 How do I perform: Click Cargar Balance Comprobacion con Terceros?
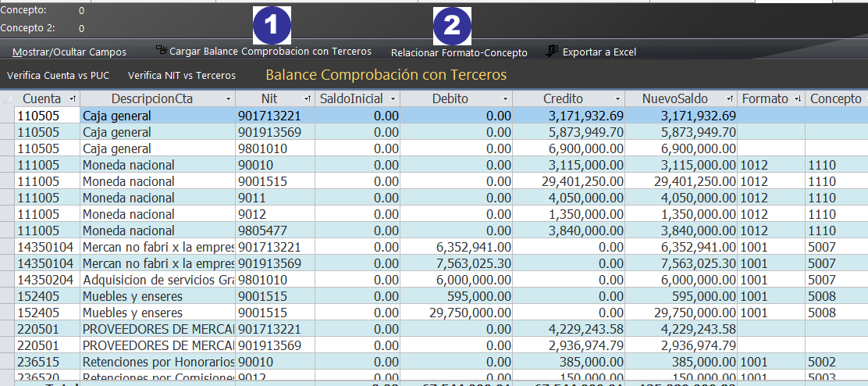(x=270, y=52)
